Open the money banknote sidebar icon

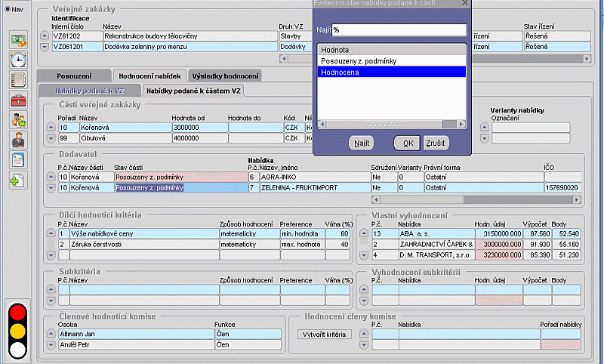pyautogui.click(x=18, y=40)
